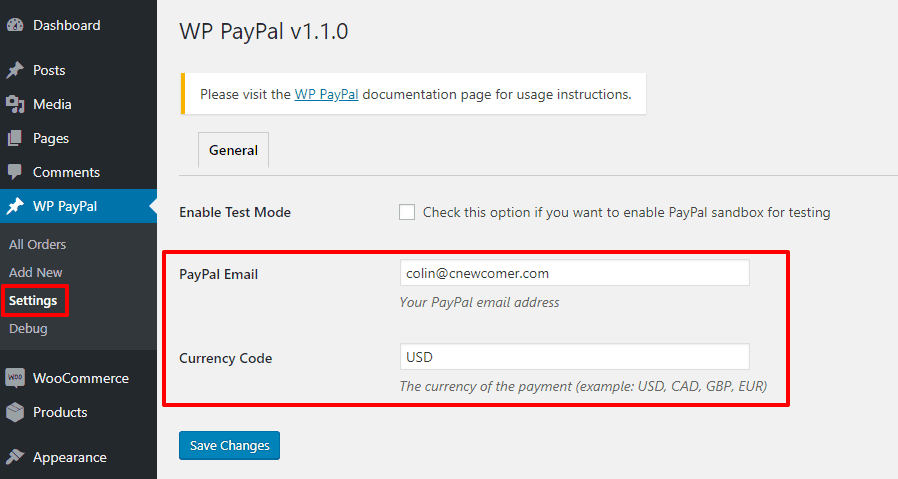Click the Pages icon in sidebar
Screen dimensions: 898x479
(15, 138)
